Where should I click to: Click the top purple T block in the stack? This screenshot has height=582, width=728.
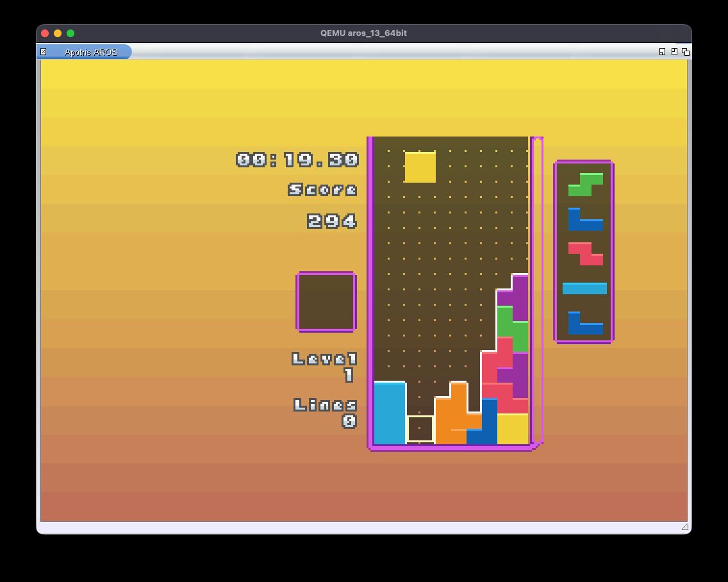517,298
